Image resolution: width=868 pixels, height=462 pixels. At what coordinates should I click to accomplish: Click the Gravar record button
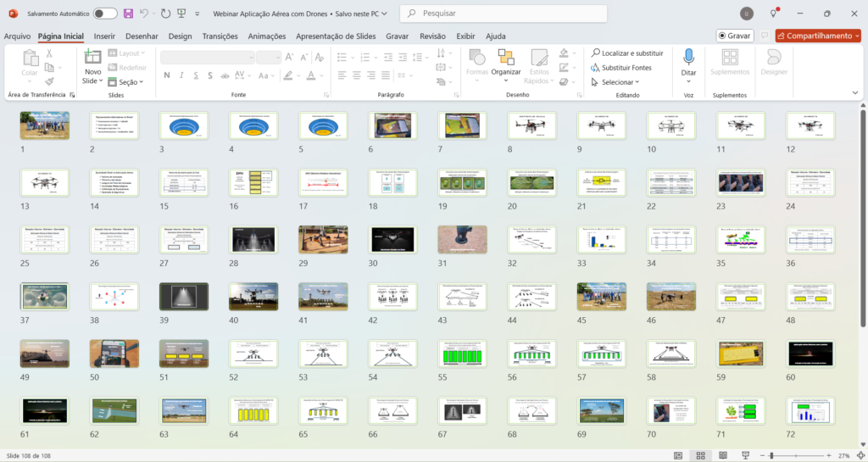coord(734,36)
